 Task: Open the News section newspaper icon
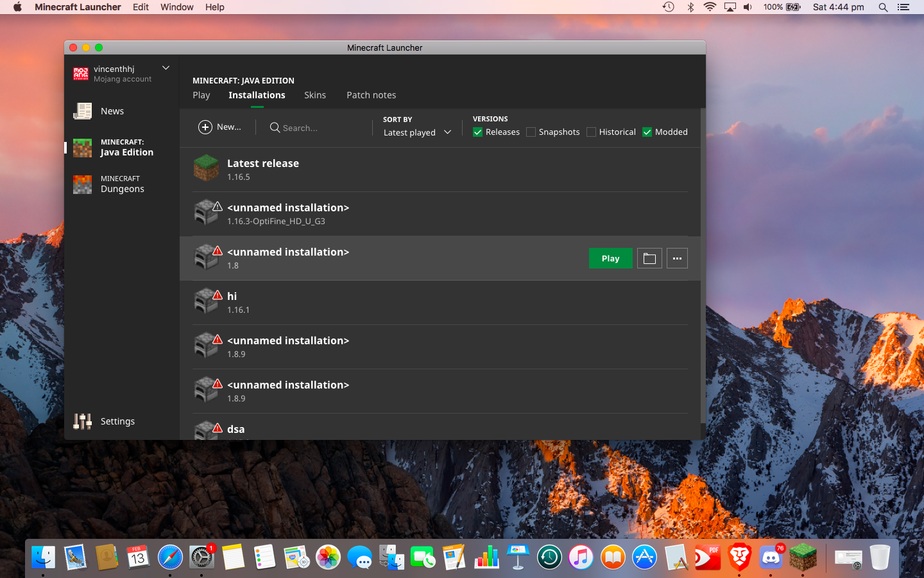(x=82, y=111)
